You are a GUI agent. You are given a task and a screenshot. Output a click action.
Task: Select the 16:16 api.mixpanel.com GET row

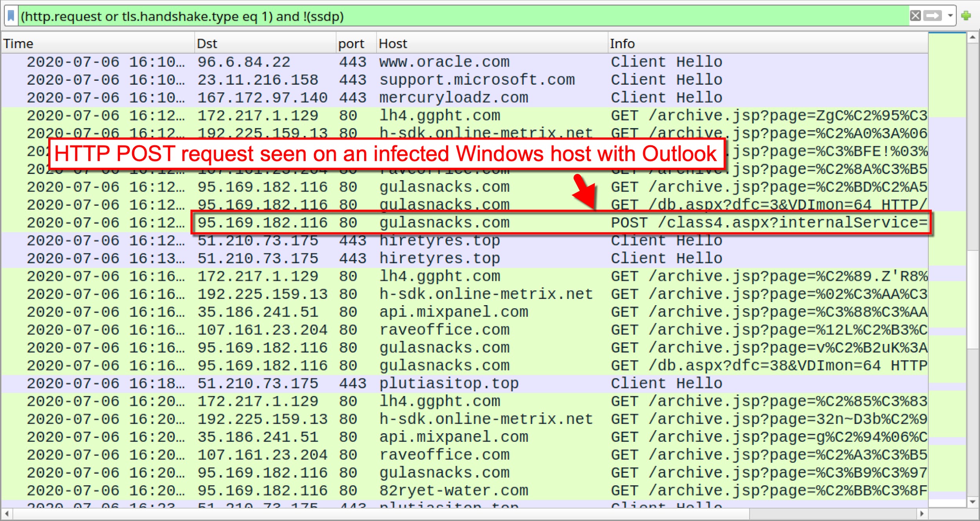465,312
